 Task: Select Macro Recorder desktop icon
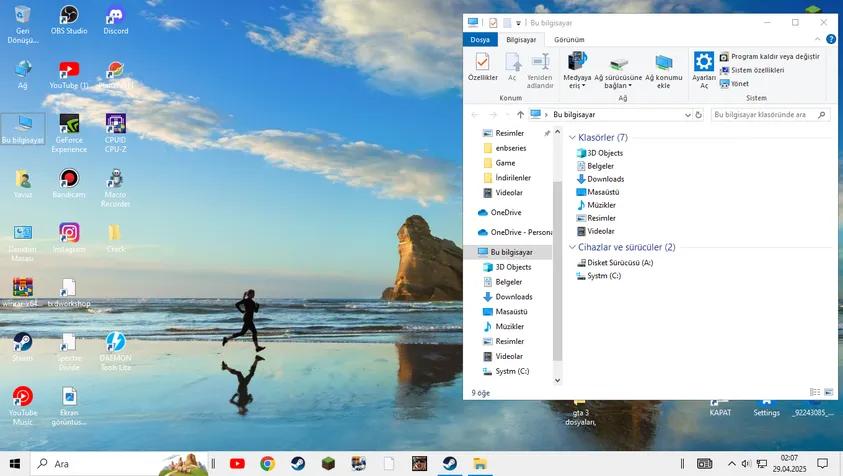pos(116,188)
